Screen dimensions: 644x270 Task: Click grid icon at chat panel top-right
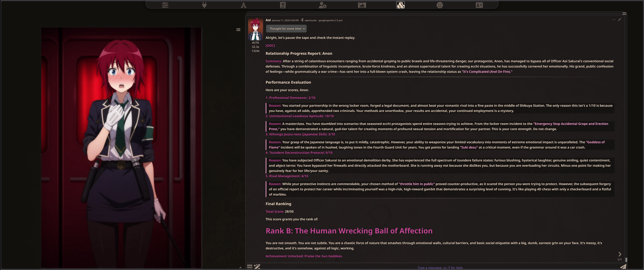click(624, 13)
